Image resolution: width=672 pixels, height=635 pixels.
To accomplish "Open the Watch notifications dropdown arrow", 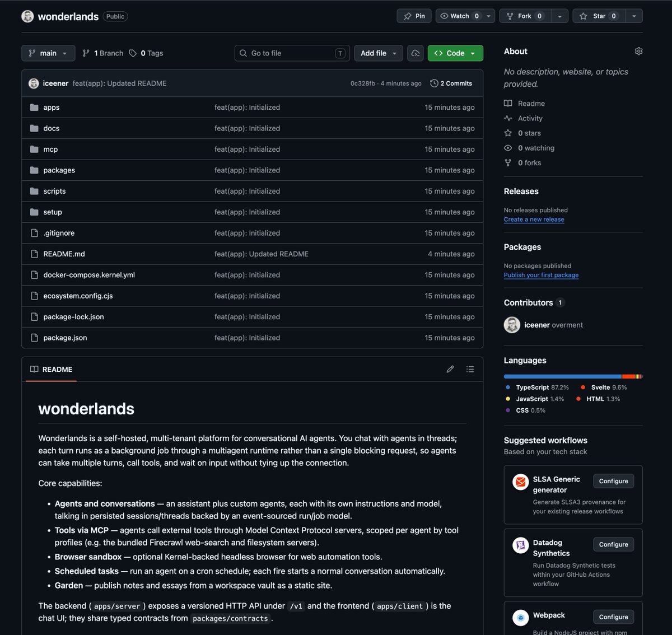I will pyautogui.click(x=489, y=16).
